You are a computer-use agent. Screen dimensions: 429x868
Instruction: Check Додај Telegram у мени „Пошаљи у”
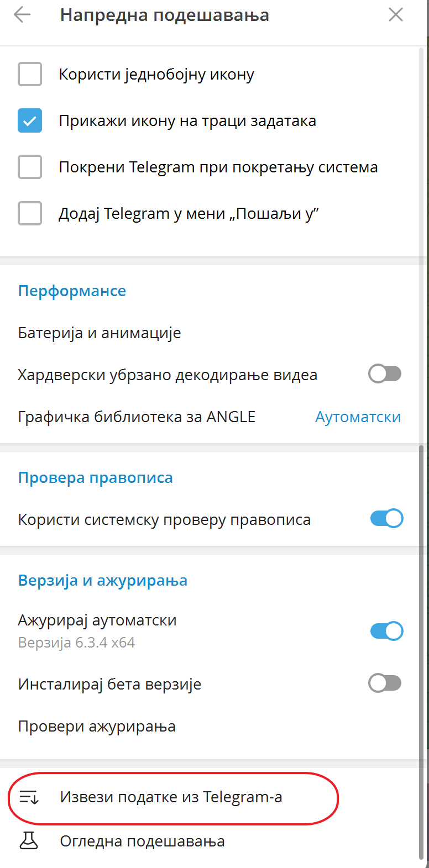click(x=30, y=213)
